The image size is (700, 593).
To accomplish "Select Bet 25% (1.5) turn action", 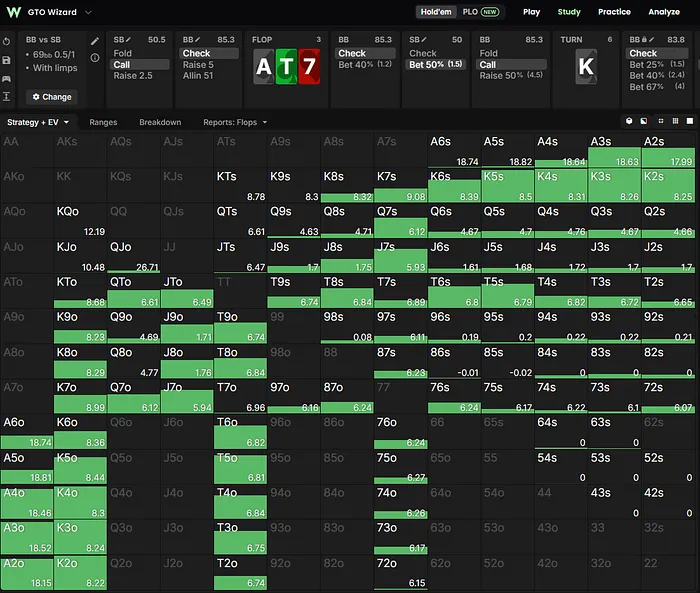I will pyautogui.click(x=657, y=65).
